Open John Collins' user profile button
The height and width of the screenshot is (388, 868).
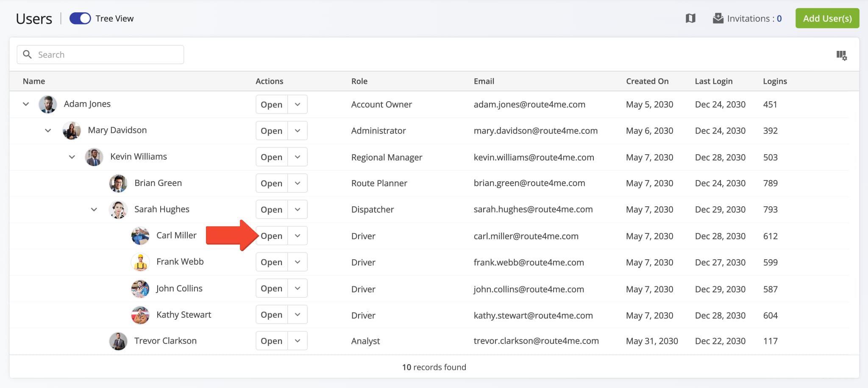[x=271, y=288]
